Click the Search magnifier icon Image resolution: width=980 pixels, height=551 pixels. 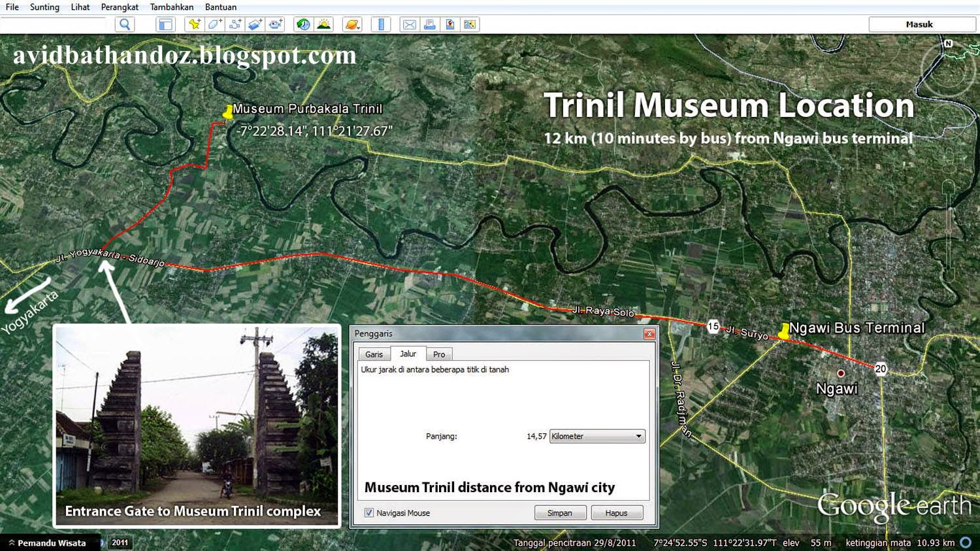(123, 24)
